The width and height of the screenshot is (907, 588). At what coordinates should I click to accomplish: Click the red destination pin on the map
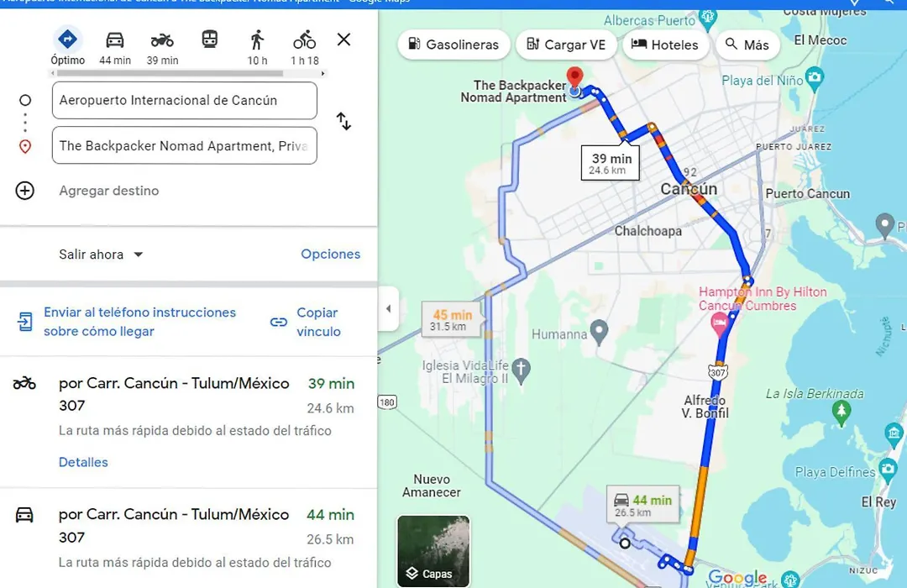[574, 78]
